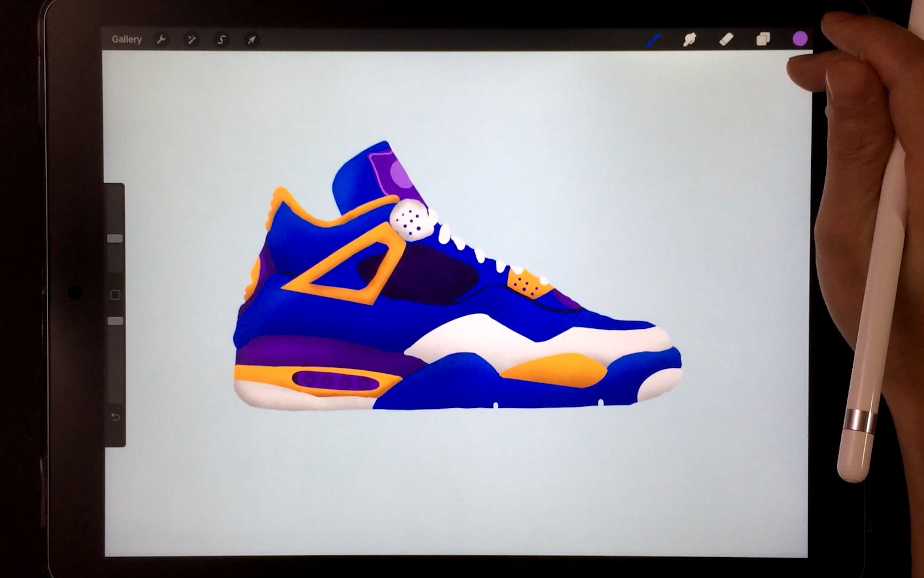Activate the Transform arrow tool
The width and height of the screenshot is (924, 578).
[x=251, y=40]
